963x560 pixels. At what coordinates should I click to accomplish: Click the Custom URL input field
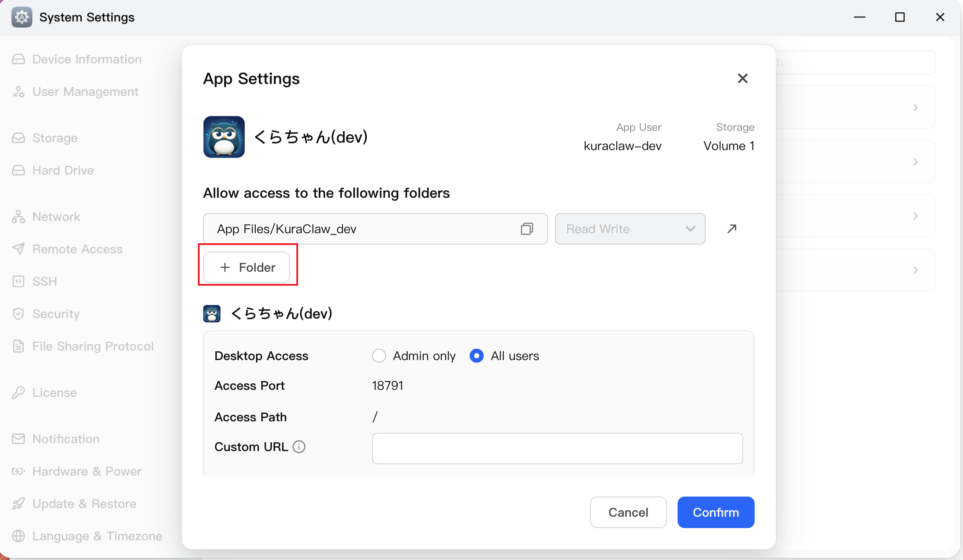click(558, 448)
